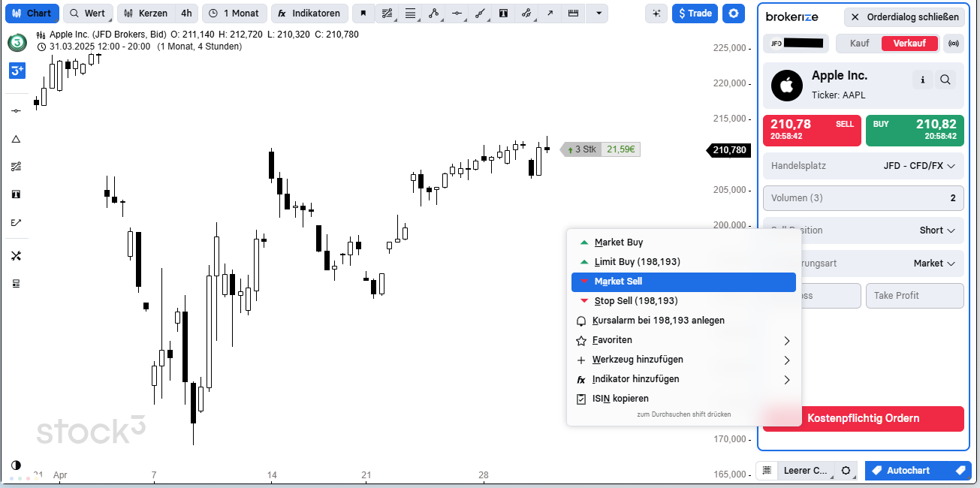Expand the Werkzeug hinzufügen submenu
The width and height of the screenshot is (980, 488).
click(x=683, y=360)
